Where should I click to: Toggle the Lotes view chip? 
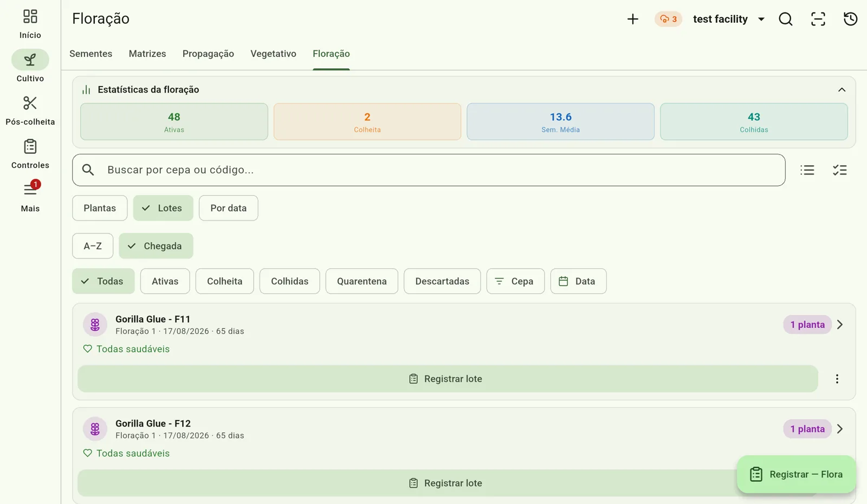[x=163, y=208]
